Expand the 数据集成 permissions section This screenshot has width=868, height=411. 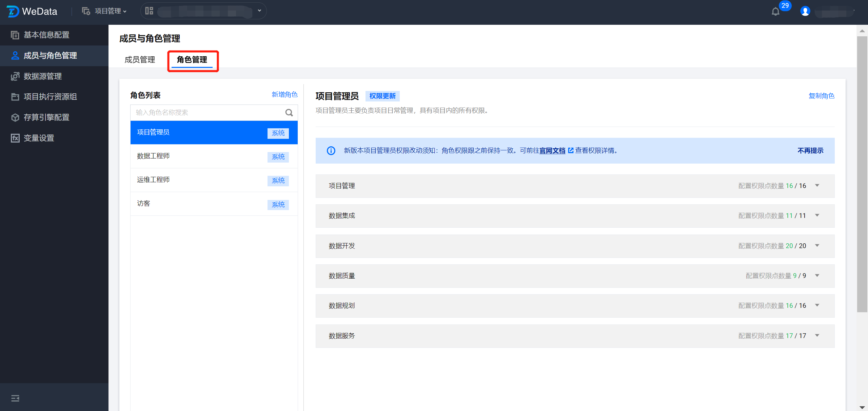tap(817, 216)
